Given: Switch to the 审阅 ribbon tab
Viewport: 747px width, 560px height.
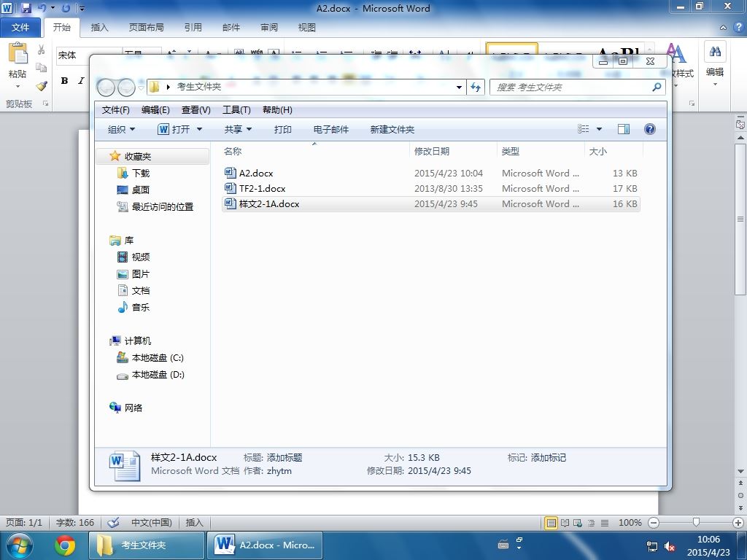Looking at the screenshot, I should click(x=269, y=28).
